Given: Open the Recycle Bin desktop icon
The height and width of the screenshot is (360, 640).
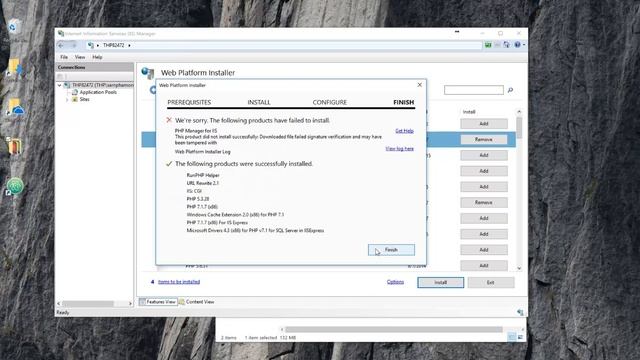Looking at the screenshot, I should pyautogui.click(x=13, y=28).
